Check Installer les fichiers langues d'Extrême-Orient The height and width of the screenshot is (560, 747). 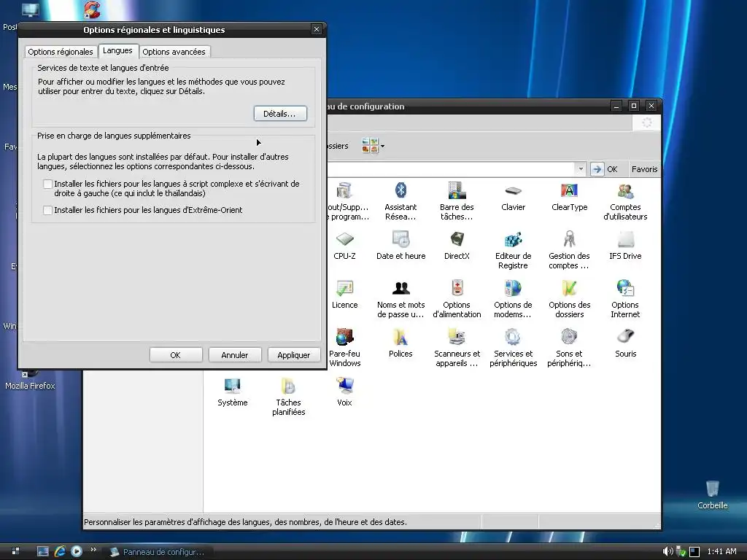coord(47,210)
